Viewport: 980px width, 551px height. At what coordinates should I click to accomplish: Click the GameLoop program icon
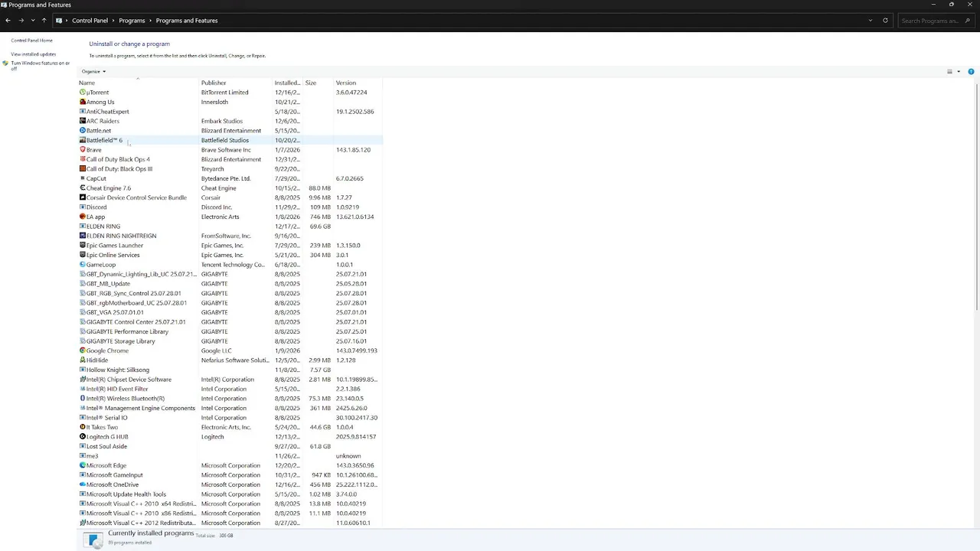click(x=83, y=265)
